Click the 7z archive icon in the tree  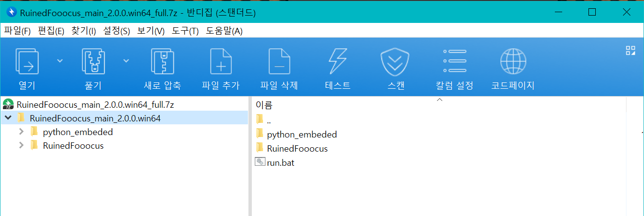click(8, 104)
